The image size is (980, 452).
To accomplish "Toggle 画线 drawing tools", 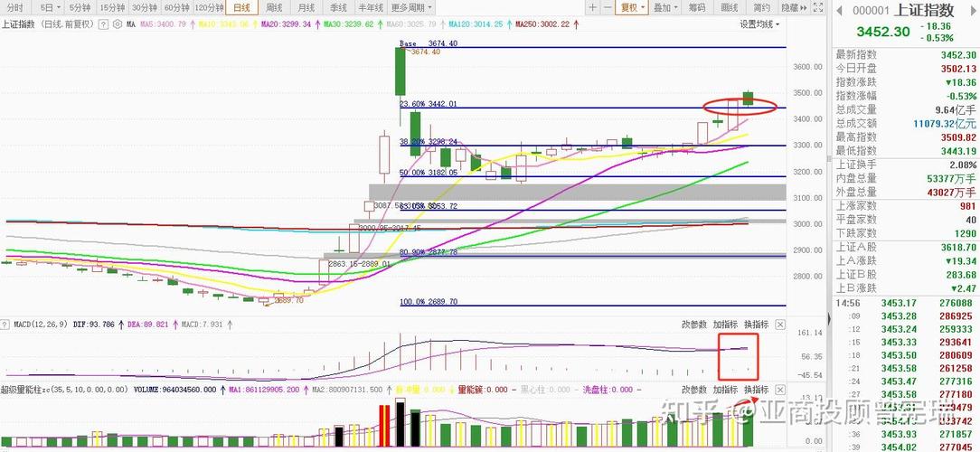I will [x=730, y=7].
